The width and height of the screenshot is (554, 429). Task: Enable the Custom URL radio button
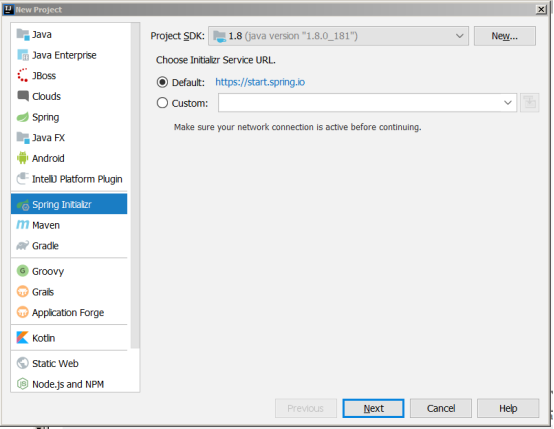(162, 103)
